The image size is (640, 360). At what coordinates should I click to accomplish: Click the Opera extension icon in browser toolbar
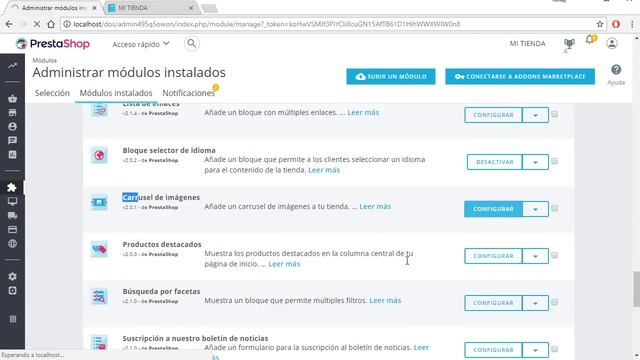(x=616, y=24)
